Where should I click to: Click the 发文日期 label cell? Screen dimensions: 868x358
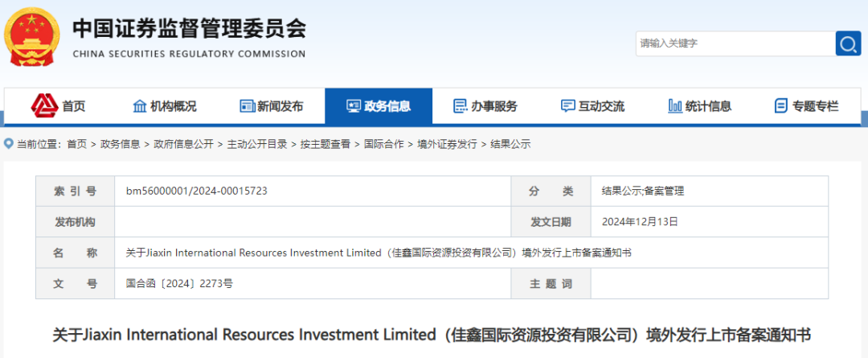coord(551,222)
